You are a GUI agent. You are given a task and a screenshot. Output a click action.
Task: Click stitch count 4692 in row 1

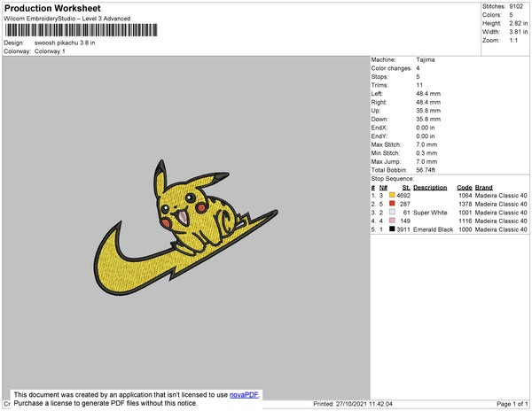(403, 196)
